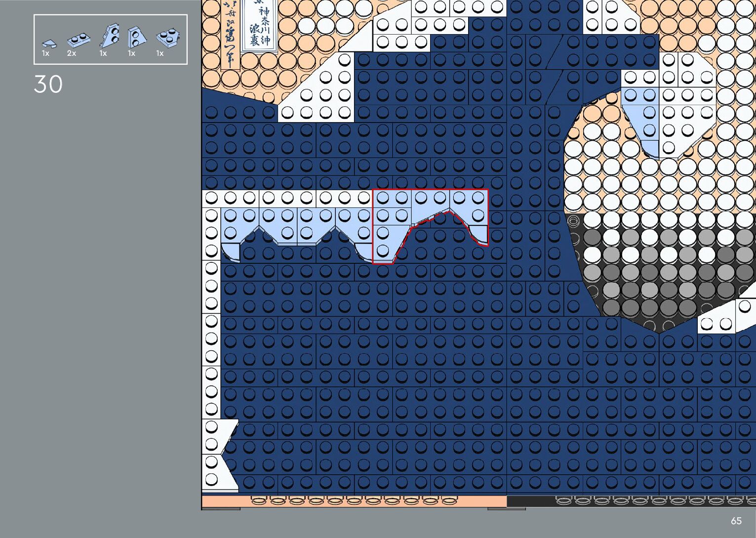
Task: Click the light blue curved tile at wave's left end
Action: point(230,252)
